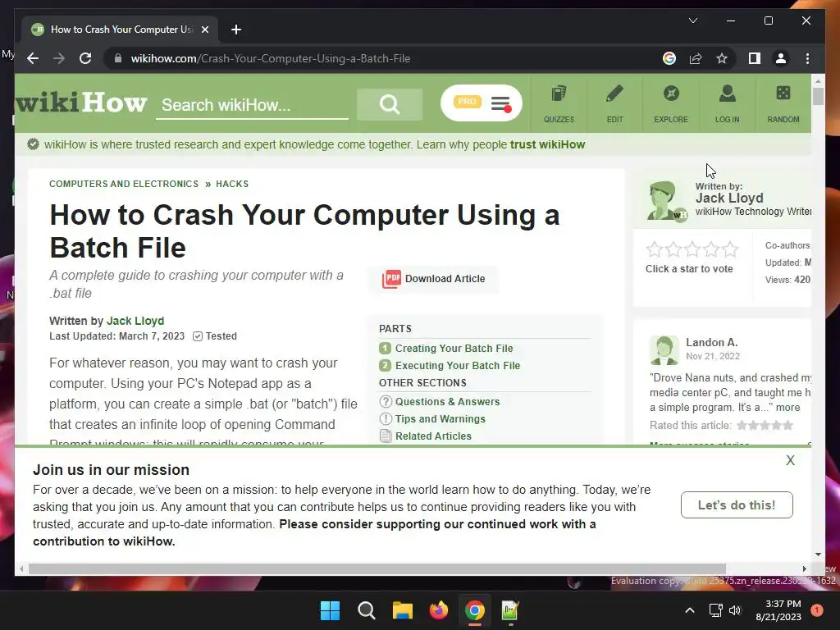The width and height of the screenshot is (840, 630).
Task: Open the clock showing 3:37 PM
Action: click(x=778, y=610)
